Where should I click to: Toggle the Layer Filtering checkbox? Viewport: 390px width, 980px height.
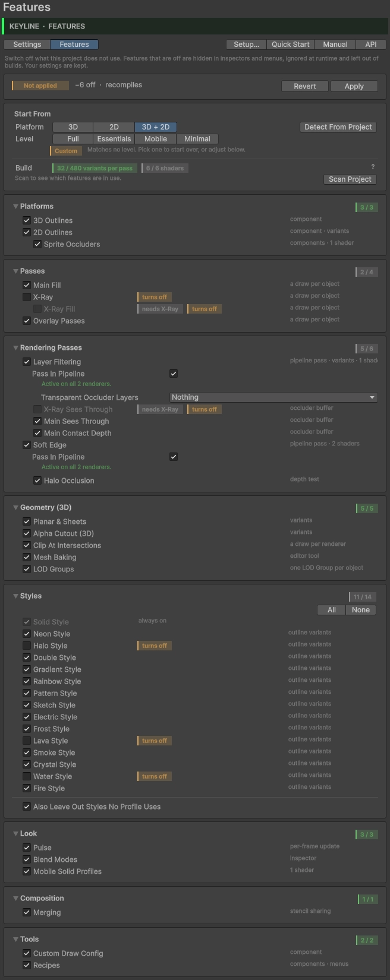(x=27, y=362)
